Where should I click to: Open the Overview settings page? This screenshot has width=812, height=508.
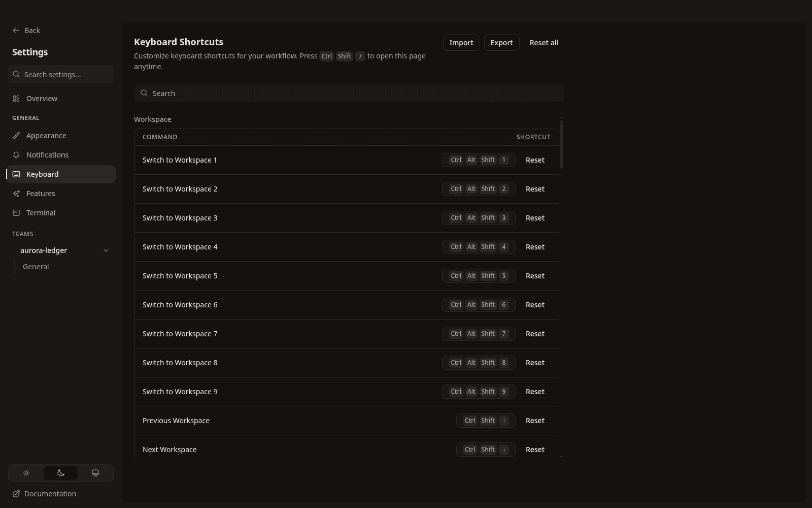61,99
